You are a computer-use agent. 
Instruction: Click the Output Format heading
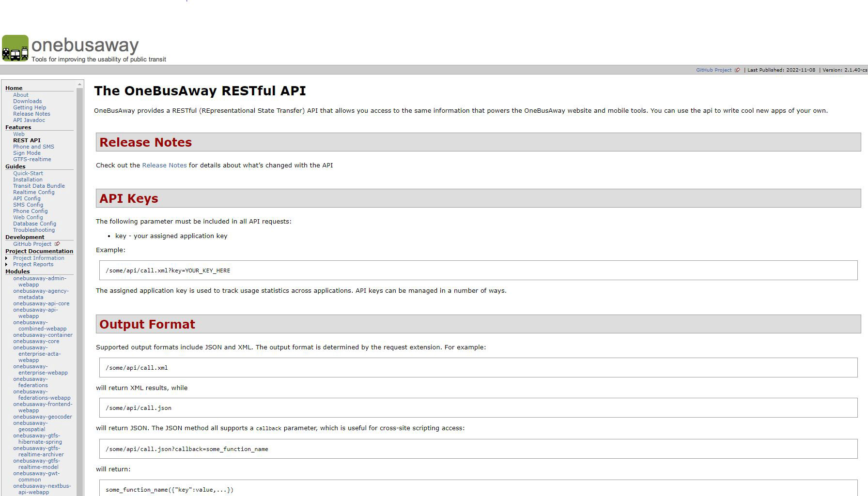(147, 324)
